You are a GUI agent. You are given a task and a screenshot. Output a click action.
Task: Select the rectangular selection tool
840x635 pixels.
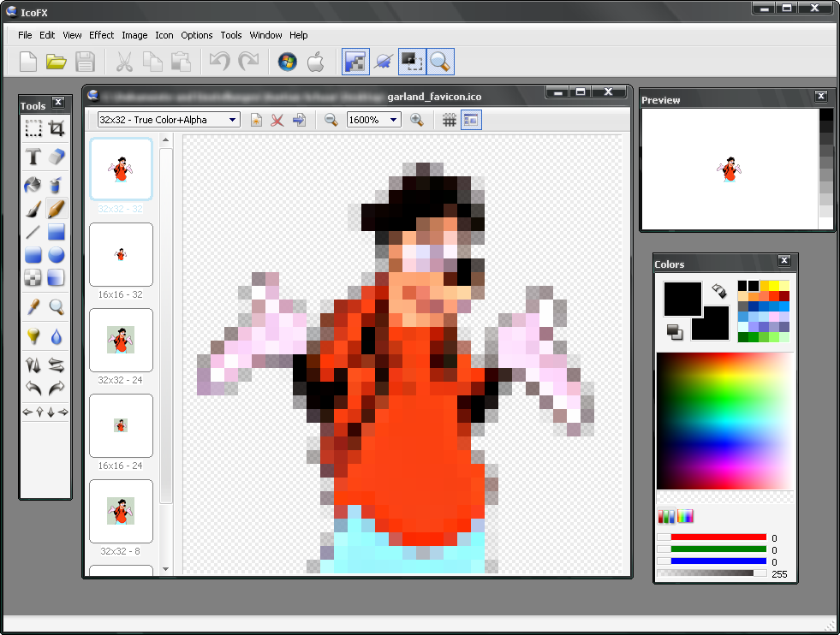[33, 129]
